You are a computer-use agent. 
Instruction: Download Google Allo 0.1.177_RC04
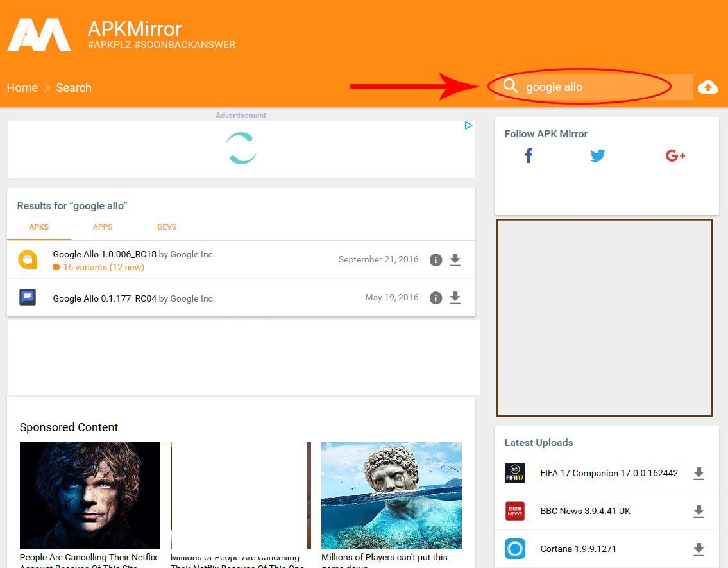455,298
